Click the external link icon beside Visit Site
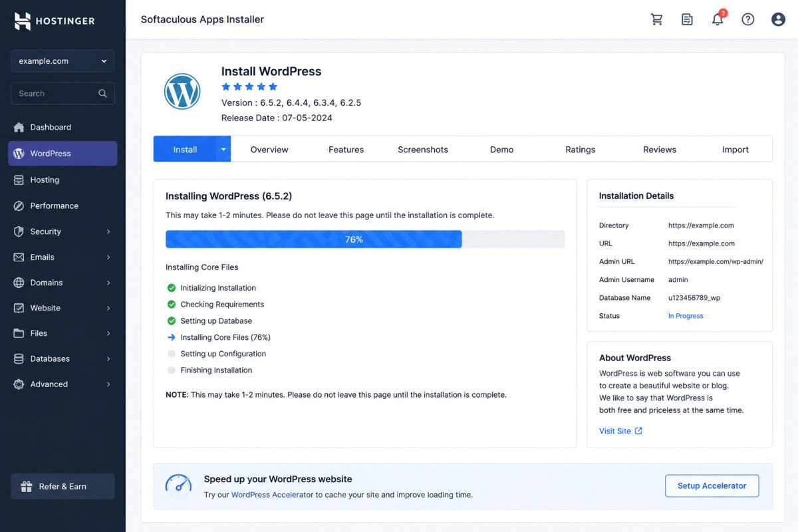The width and height of the screenshot is (798, 532). point(638,431)
